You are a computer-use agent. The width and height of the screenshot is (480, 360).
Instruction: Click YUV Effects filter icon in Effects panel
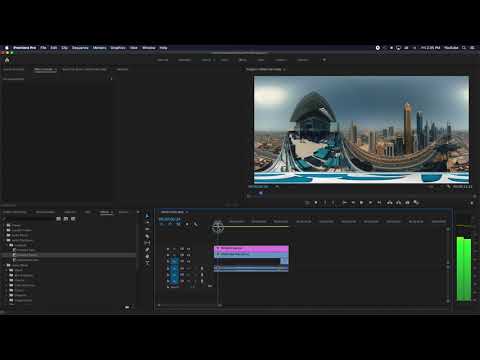pos(73,219)
